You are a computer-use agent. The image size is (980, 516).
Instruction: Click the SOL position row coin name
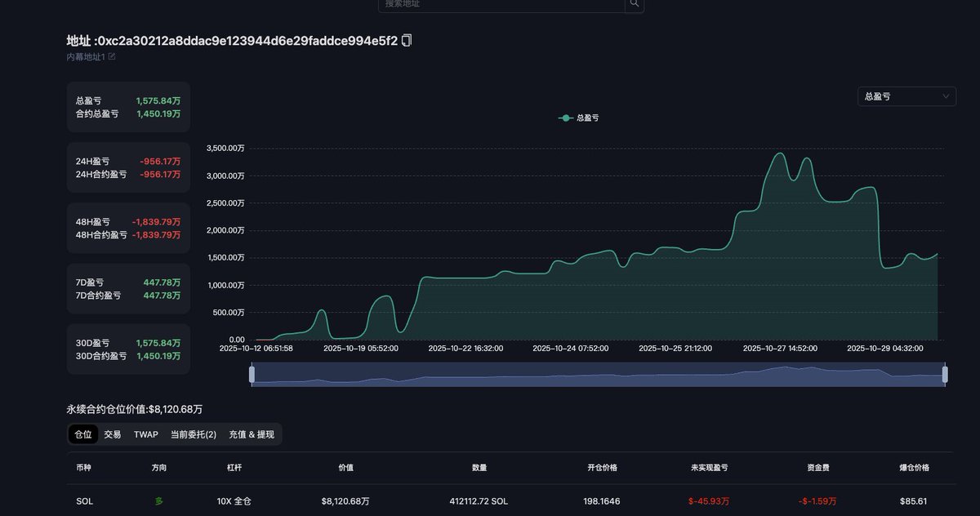[x=84, y=501]
